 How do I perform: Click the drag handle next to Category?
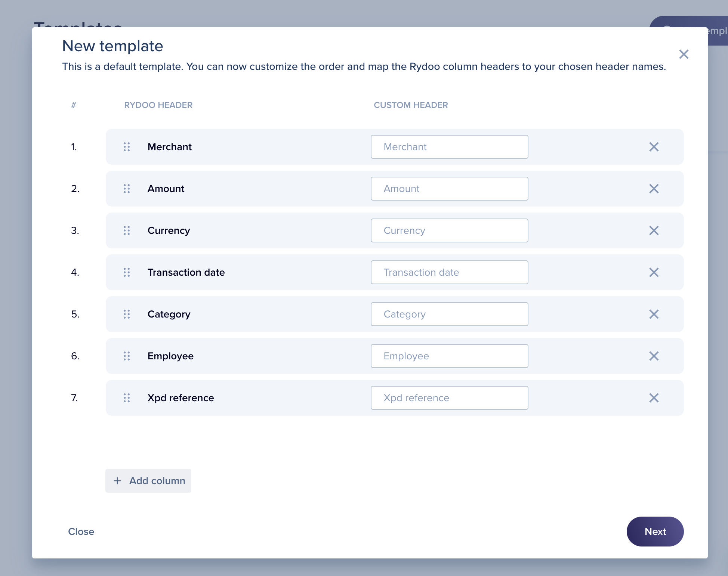point(126,314)
